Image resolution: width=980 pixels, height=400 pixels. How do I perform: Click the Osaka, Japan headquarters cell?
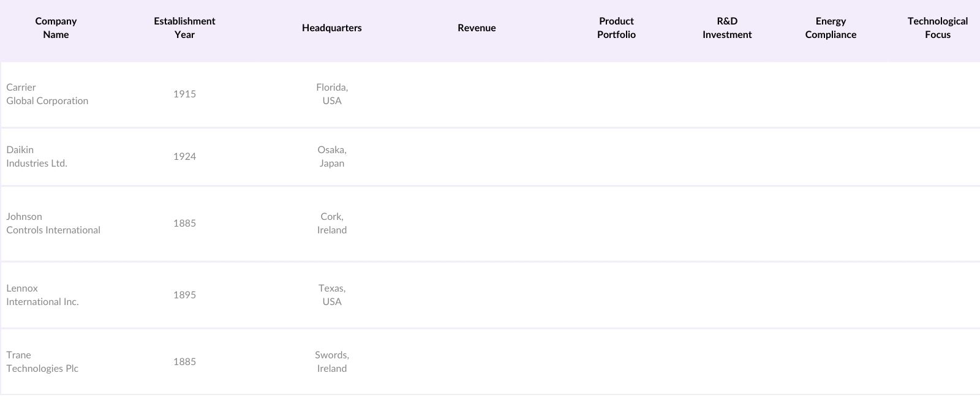(x=331, y=157)
